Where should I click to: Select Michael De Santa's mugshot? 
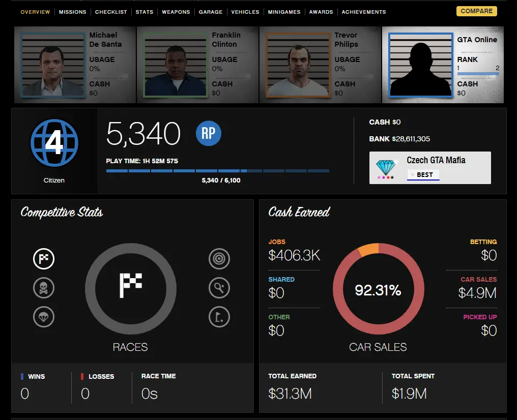(53, 65)
